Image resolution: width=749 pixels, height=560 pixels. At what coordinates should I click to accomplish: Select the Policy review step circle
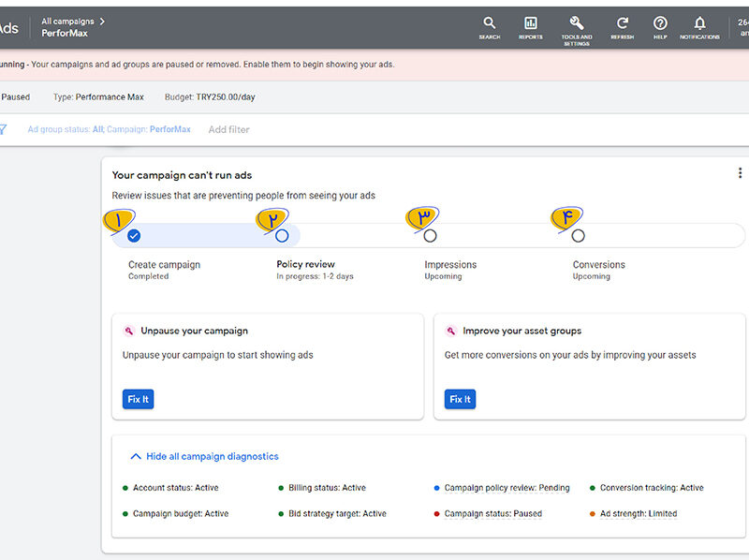pos(282,236)
